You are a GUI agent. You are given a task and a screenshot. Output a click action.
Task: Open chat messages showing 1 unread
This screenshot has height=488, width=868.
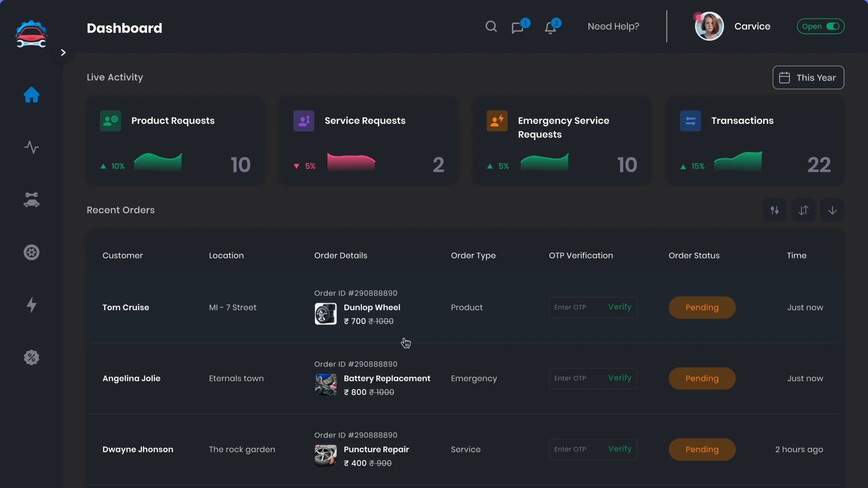(518, 27)
